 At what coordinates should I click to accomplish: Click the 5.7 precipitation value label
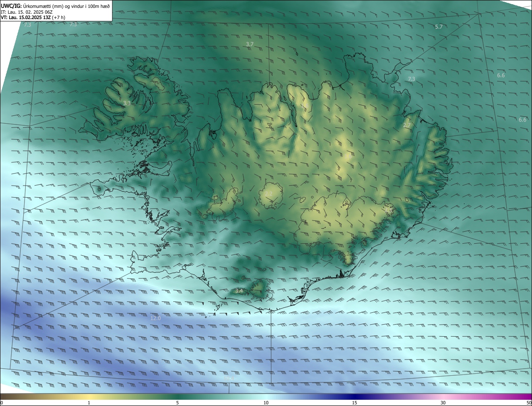click(x=439, y=27)
